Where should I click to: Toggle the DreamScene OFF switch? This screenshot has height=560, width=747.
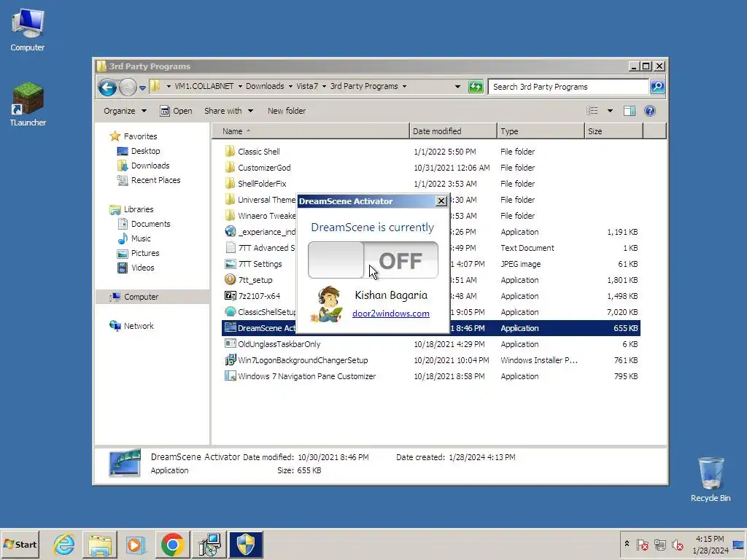[373, 260]
